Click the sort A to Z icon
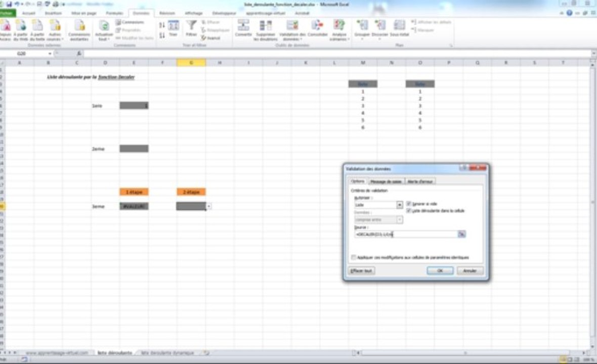 pyautogui.click(x=162, y=25)
